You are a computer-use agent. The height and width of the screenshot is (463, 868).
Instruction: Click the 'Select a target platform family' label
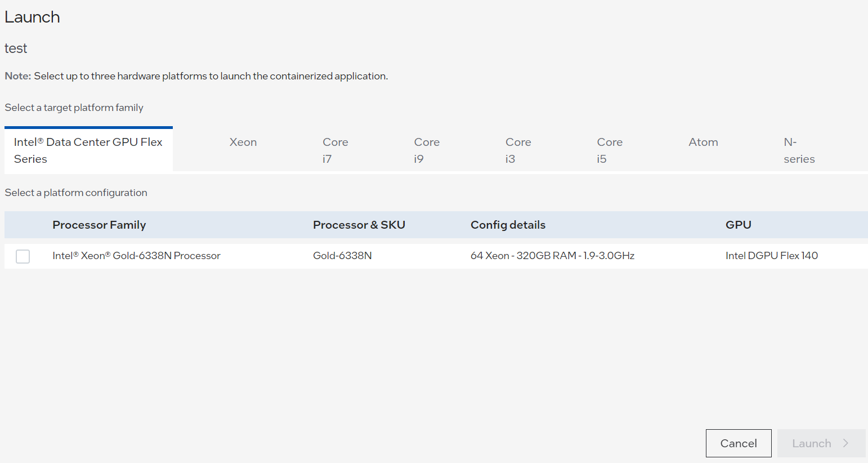(x=74, y=108)
